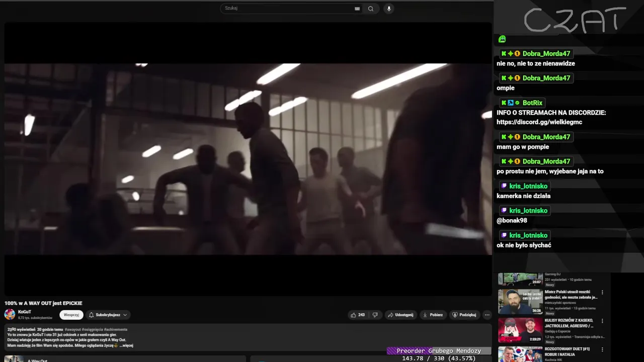
Task: Open the 'Mistrz Polski utracił resztki' video thumbnail
Action: coord(520,301)
